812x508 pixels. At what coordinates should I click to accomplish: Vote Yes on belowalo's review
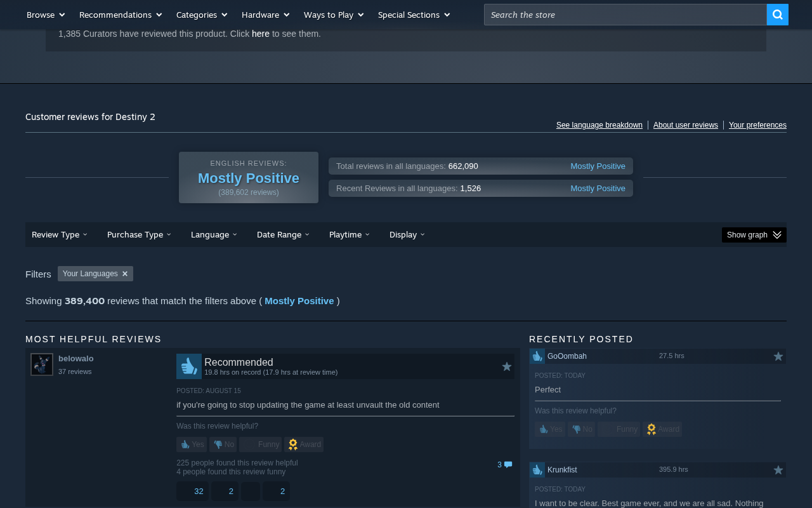pos(192,444)
